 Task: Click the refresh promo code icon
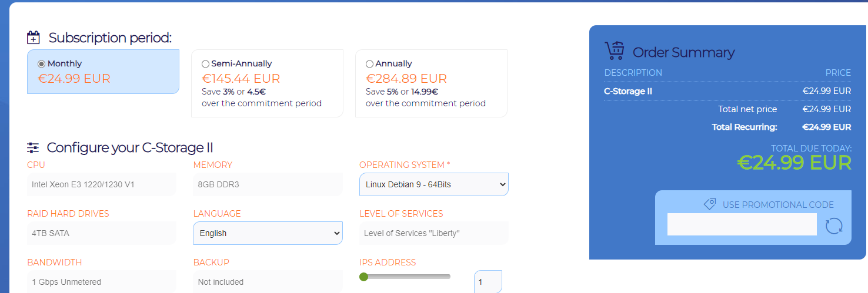click(834, 225)
